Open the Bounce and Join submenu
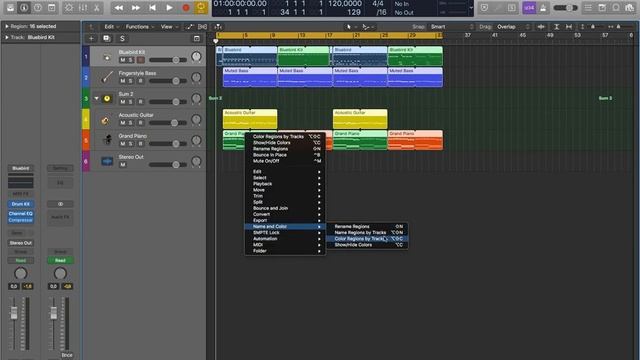 click(x=284, y=208)
